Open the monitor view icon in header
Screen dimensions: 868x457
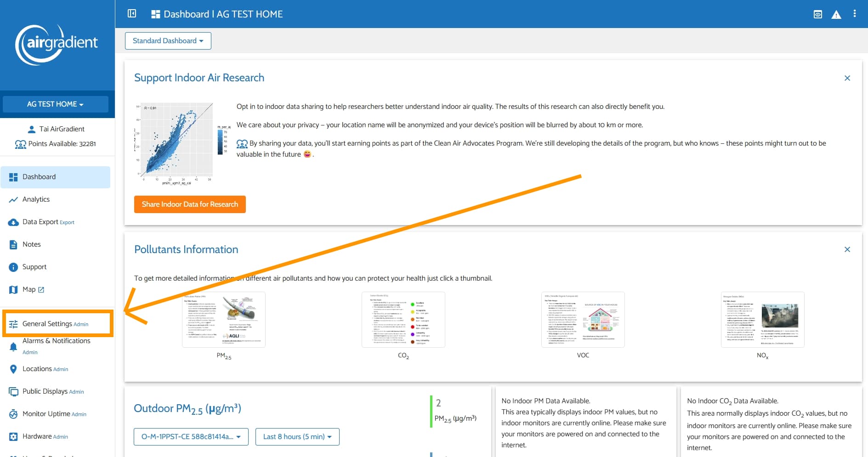pos(818,14)
